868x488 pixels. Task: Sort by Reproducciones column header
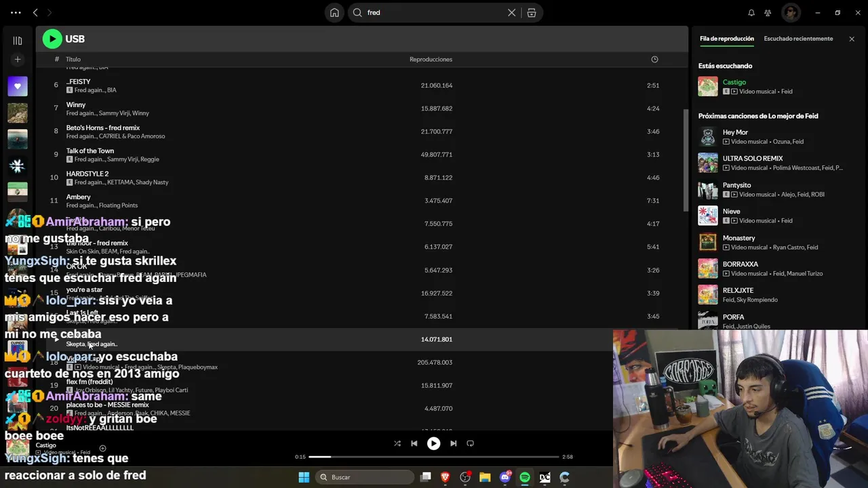[431, 60]
